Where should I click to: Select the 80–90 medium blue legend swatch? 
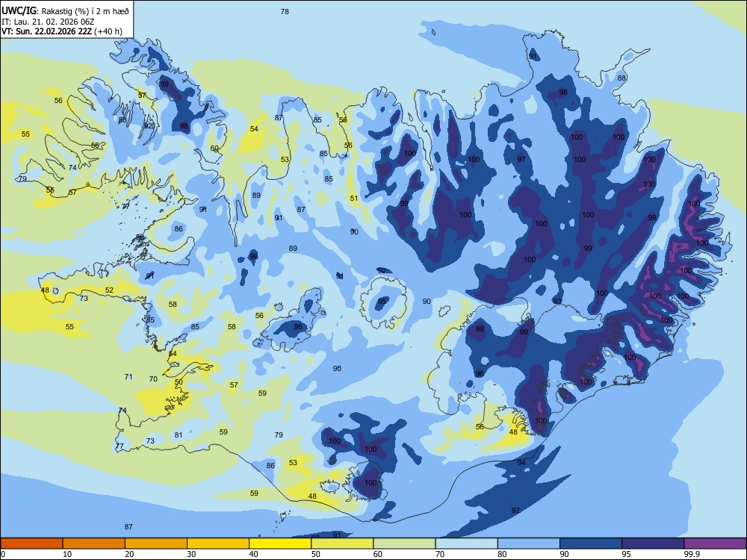coord(529,544)
